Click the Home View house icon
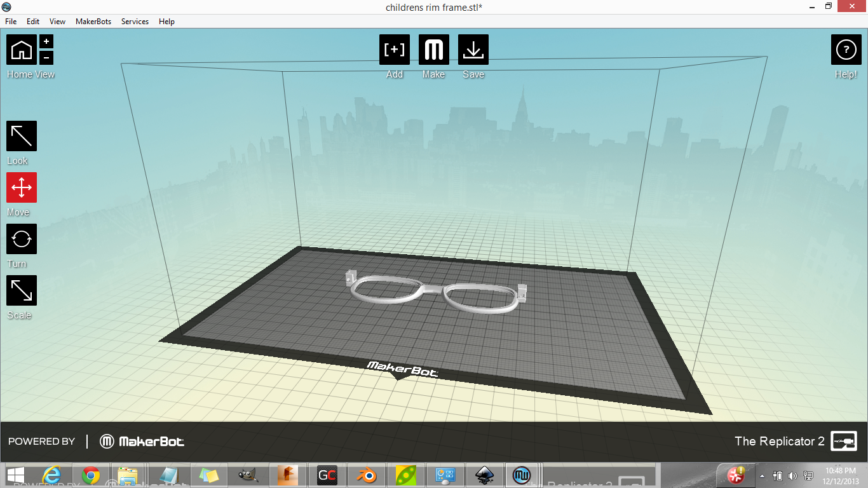Image resolution: width=868 pixels, height=488 pixels. 22,50
